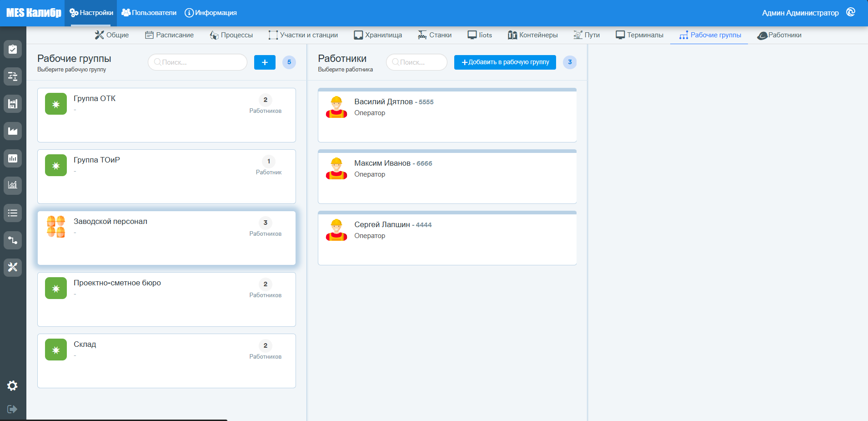The image size is (868, 421).
Task: Open the Информация top menu
Action: click(x=211, y=13)
